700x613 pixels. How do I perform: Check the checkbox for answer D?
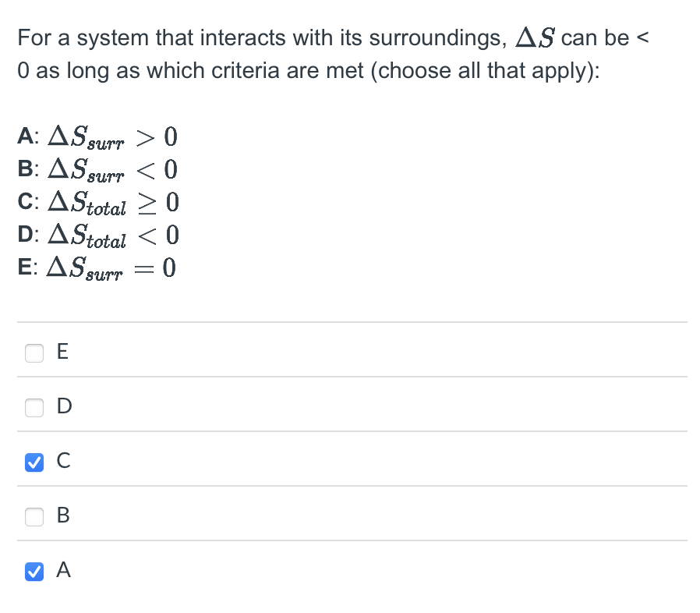[34, 408]
